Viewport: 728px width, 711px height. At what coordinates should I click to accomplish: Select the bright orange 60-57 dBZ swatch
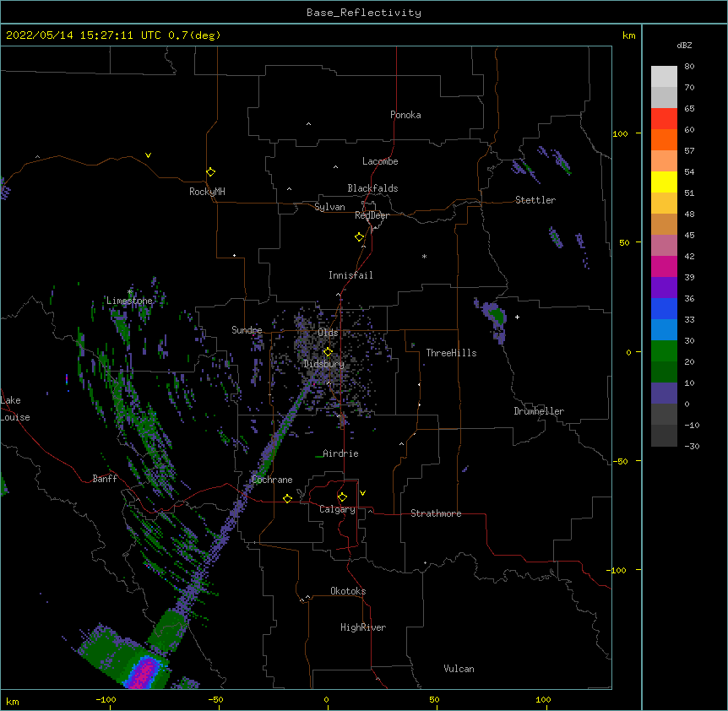point(664,139)
